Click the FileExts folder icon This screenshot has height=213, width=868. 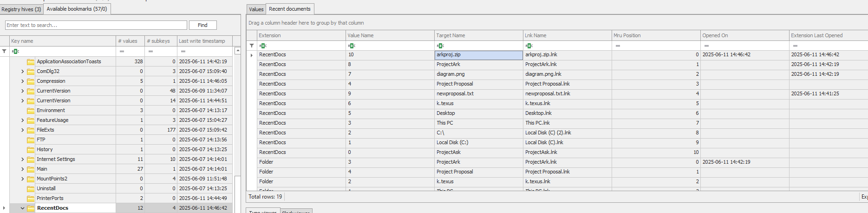pos(31,130)
